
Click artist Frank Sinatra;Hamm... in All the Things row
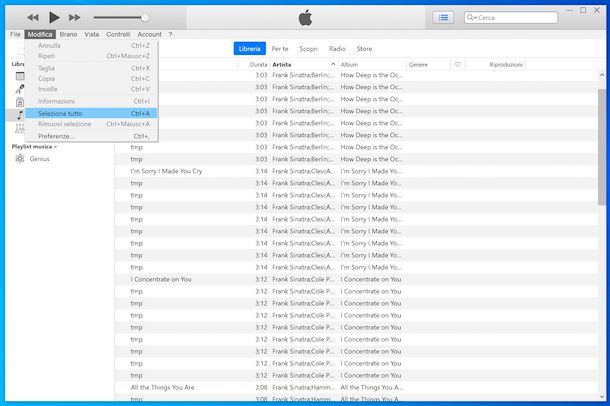click(303, 387)
